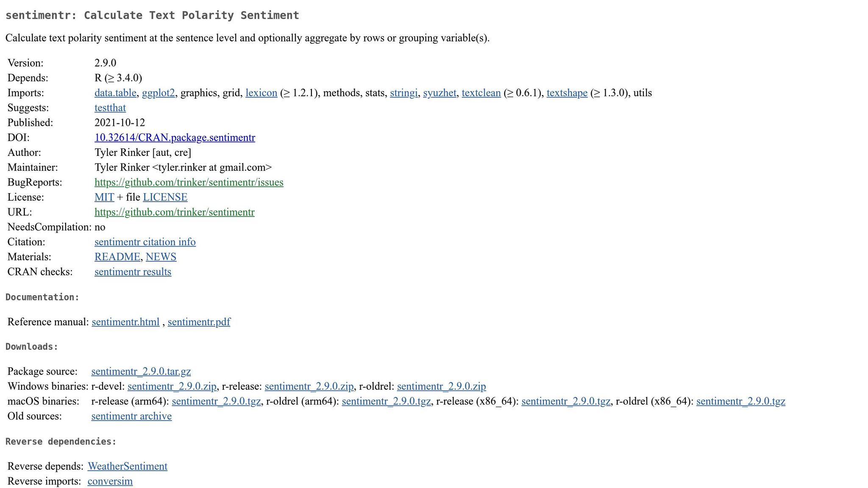This screenshot has height=488, width=868.
Task: Open the sentimentr.pdf reference manual
Action: click(199, 322)
